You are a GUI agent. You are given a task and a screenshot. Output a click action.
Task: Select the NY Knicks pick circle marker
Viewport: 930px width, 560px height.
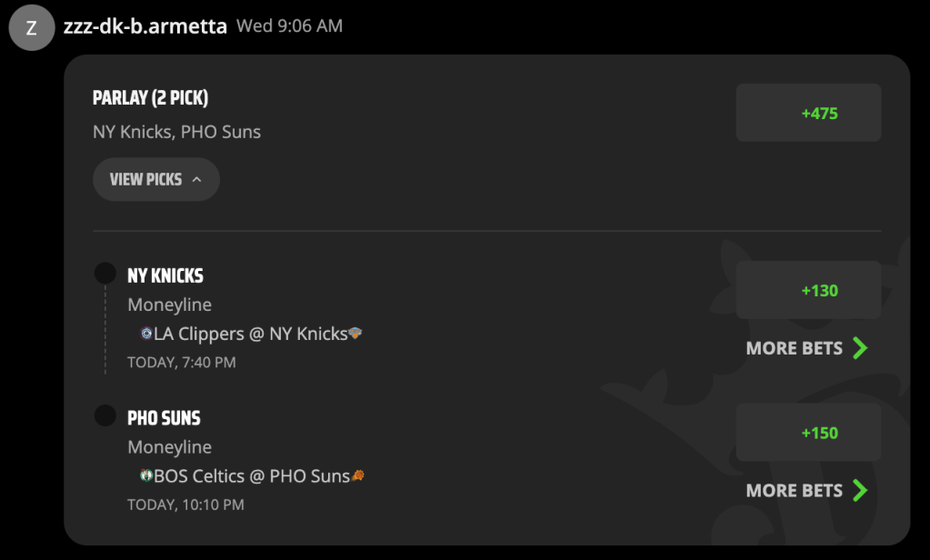click(x=105, y=274)
